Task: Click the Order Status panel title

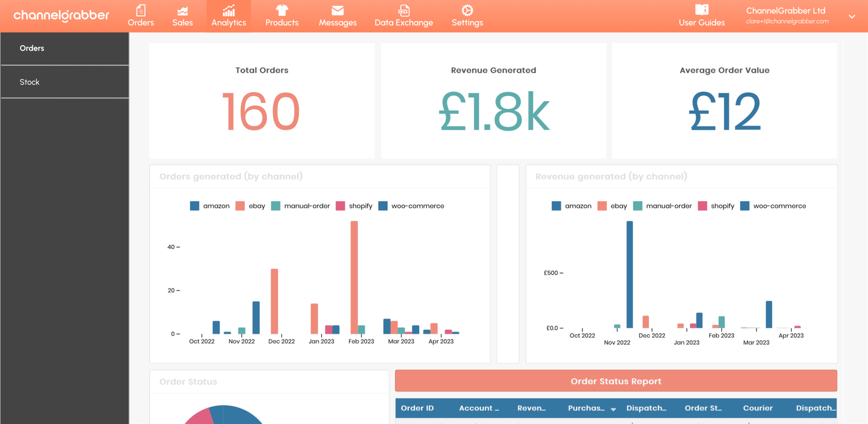Action: click(x=188, y=382)
